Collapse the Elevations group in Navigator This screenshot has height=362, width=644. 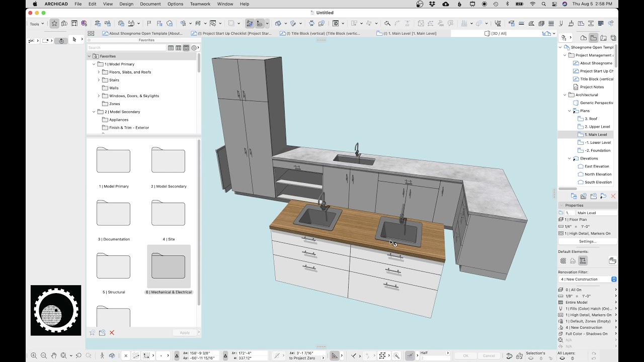pyautogui.click(x=570, y=158)
